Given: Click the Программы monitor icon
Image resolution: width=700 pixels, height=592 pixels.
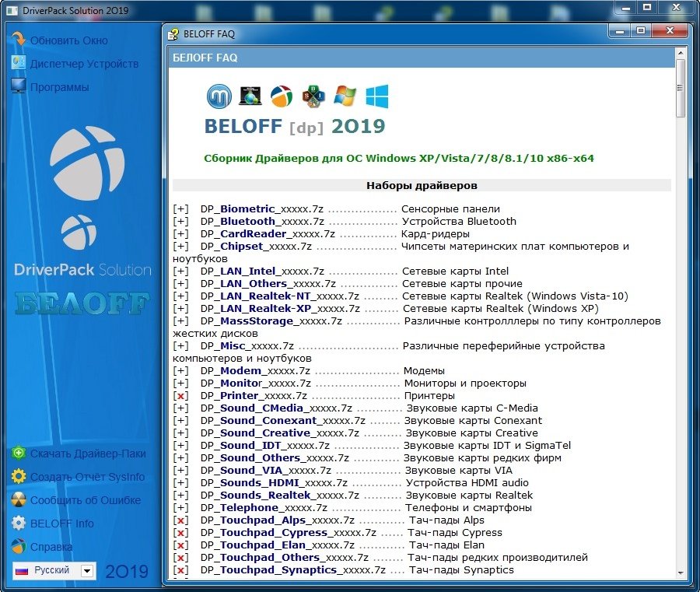Looking at the screenshot, I should coord(19,86).
